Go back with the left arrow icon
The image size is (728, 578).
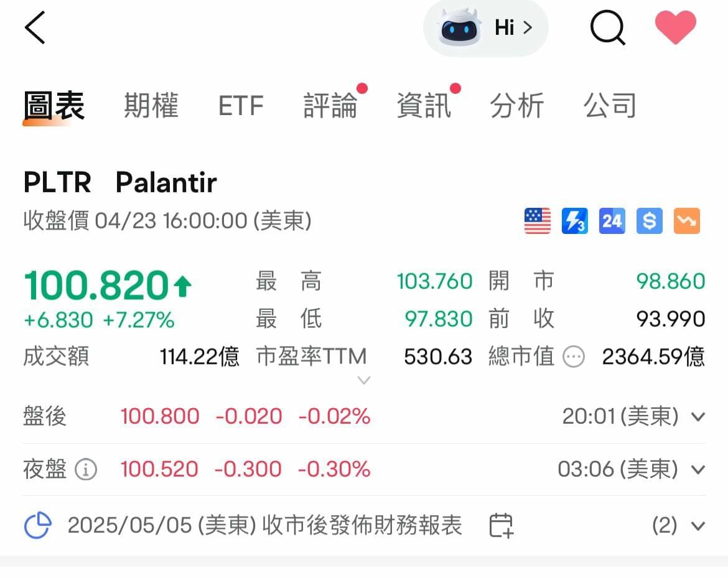[35, 28]
